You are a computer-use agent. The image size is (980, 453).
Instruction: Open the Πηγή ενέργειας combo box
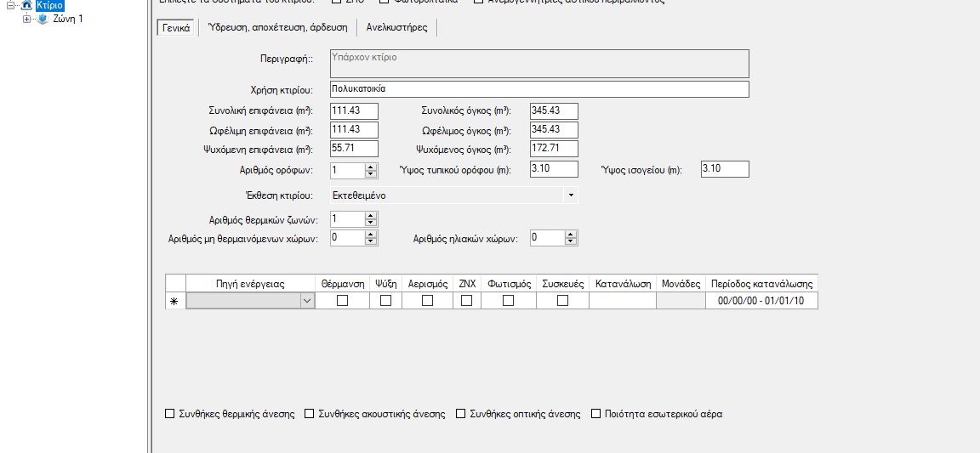click(306, 301)
